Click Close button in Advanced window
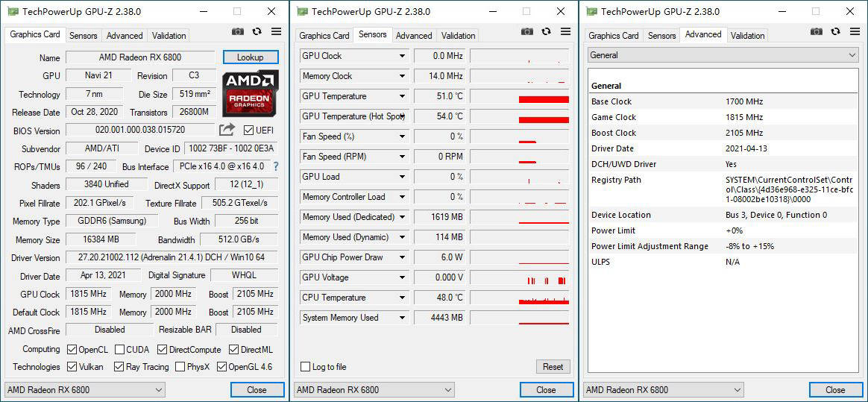Viewport: 868px width, 402px height. click(836, 390)
